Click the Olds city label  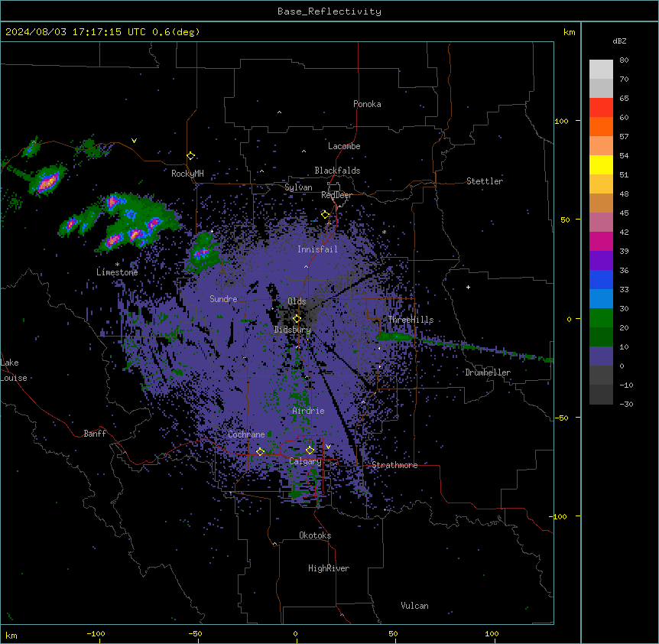coord(297,301)
